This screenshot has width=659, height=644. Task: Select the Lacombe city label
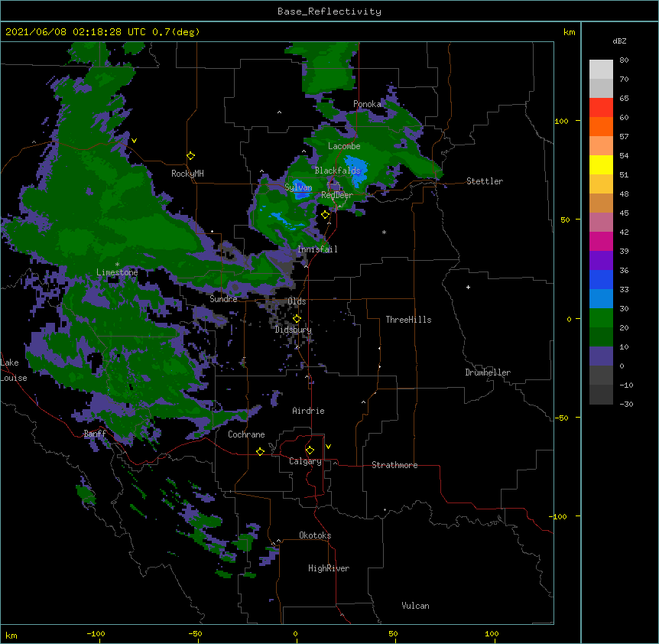[x=344, y=146]
